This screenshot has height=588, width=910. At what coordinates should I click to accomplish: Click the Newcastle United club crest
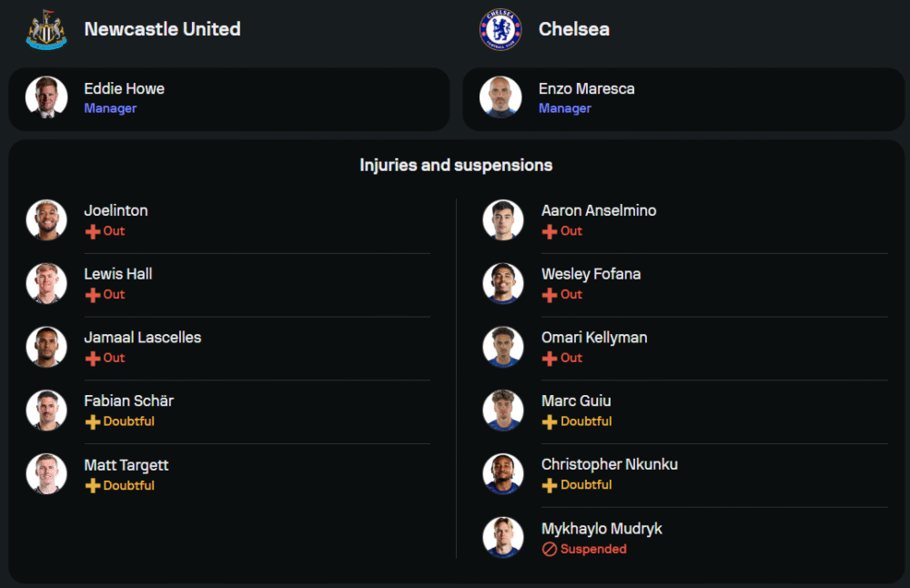[x=45, y=29]
